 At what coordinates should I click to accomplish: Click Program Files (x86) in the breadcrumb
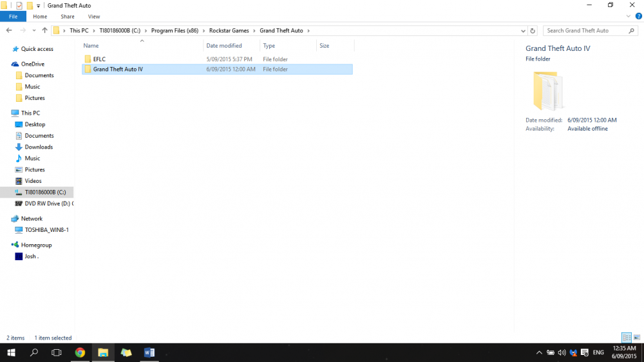175,30
